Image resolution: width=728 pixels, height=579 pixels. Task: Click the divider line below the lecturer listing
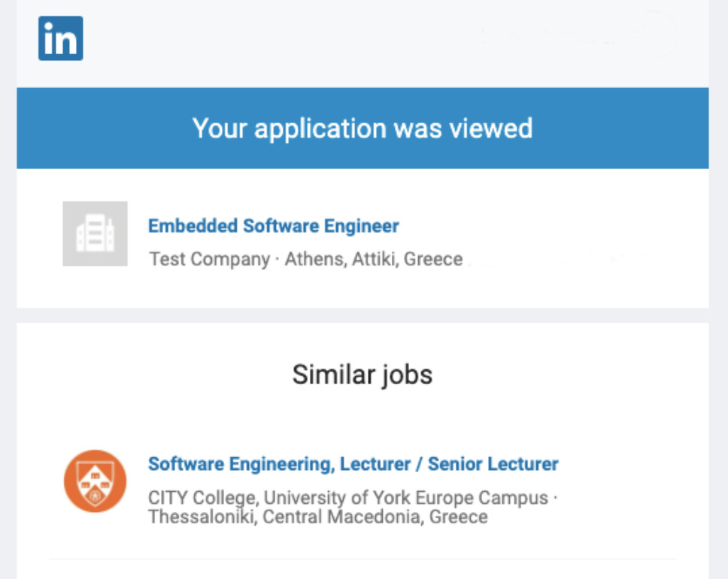pos(362,559)
